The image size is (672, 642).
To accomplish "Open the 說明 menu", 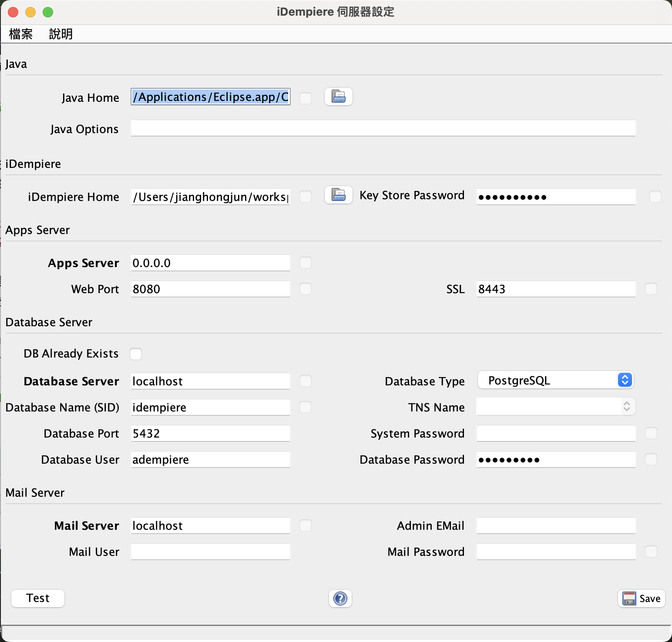I will pos(61,34).
